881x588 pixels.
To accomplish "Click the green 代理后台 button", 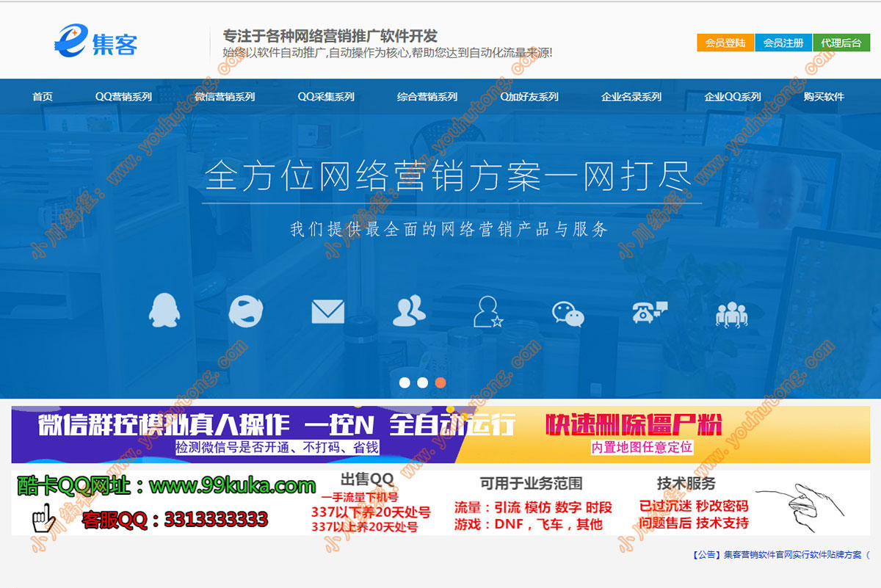I will coord(841,43).
